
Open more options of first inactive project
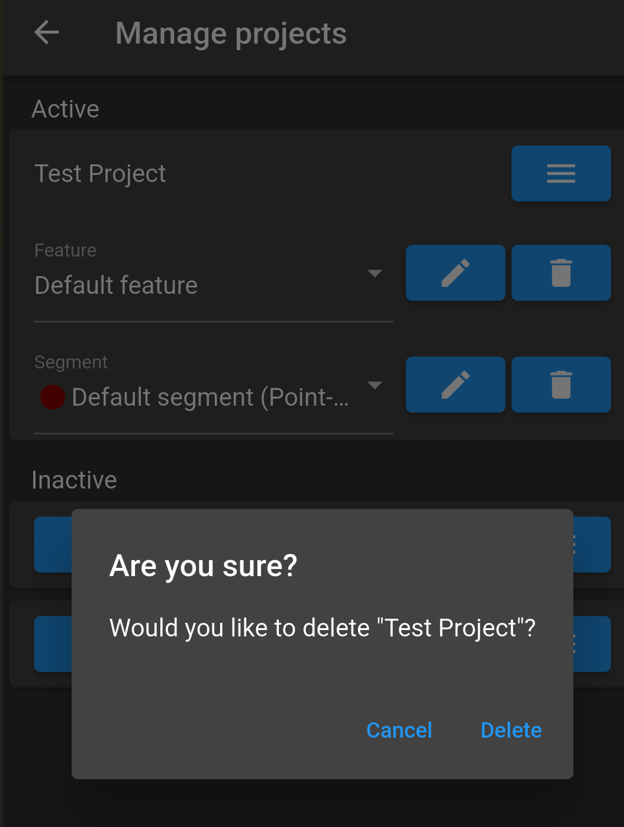coord(592,545)
